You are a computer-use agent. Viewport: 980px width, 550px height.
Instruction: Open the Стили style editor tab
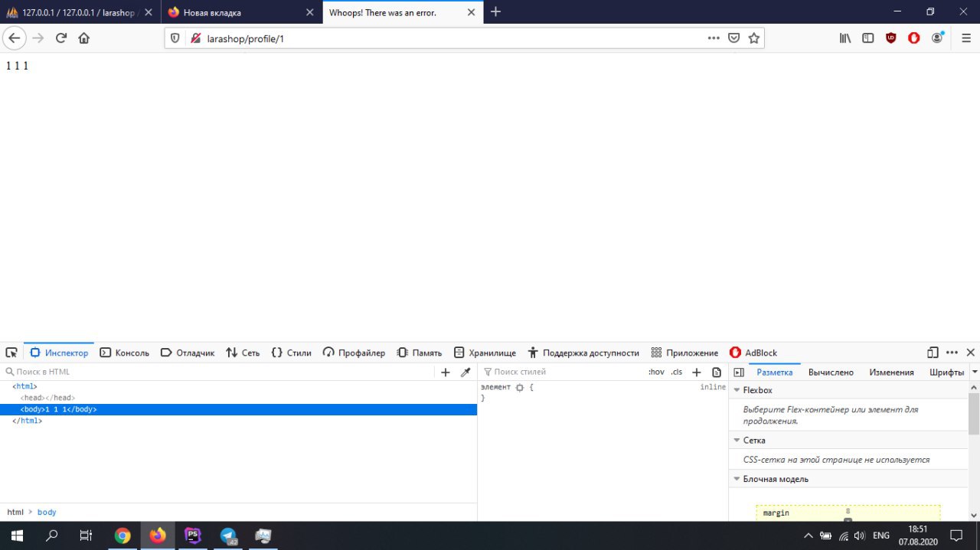291,353
